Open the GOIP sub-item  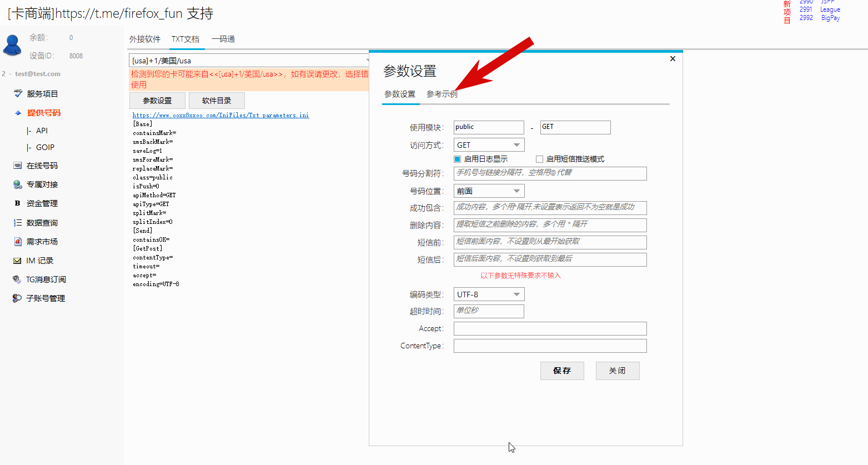(45, 147)
